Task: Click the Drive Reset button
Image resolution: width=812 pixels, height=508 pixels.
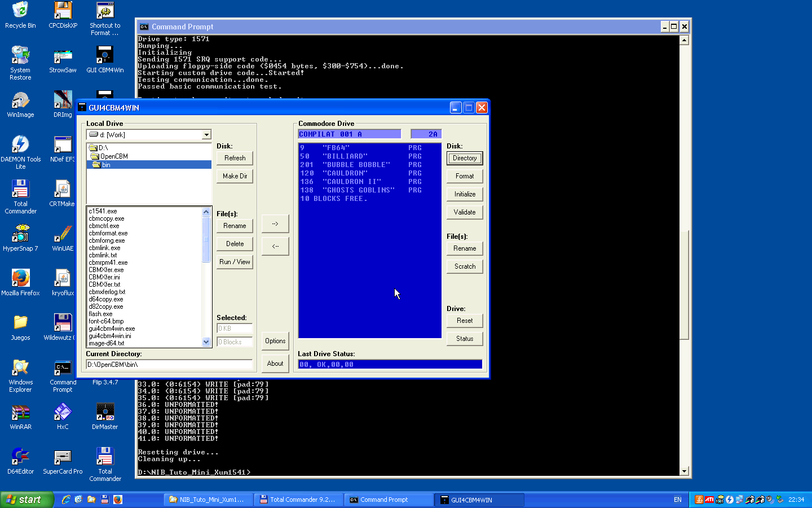Action: click(x=465, y=321)
